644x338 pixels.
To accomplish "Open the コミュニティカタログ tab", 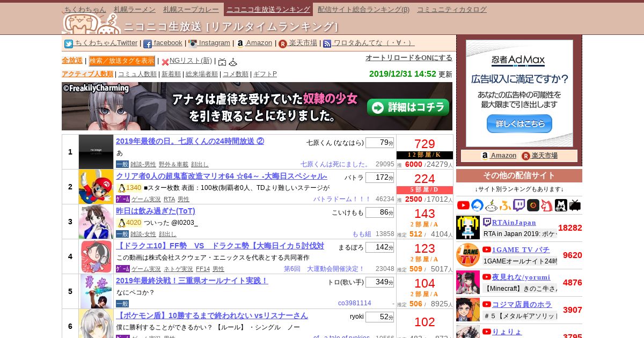I will coord(452,9).
